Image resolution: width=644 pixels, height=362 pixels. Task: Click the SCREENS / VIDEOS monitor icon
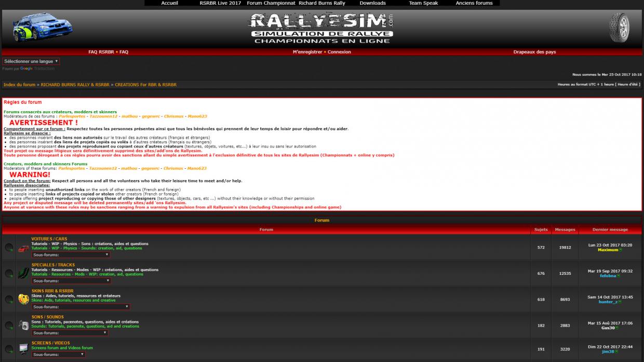pos(23,349)
